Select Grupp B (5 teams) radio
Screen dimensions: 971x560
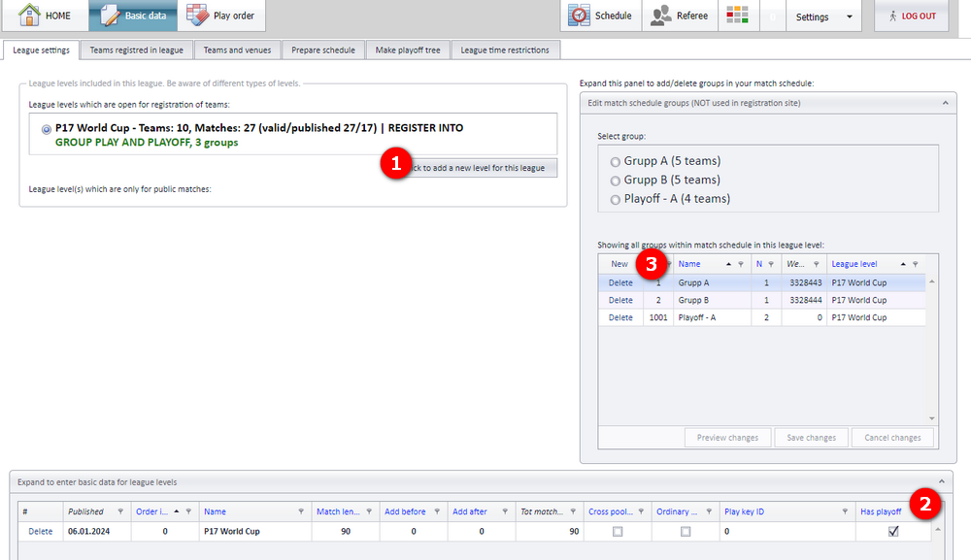point(615,181)
